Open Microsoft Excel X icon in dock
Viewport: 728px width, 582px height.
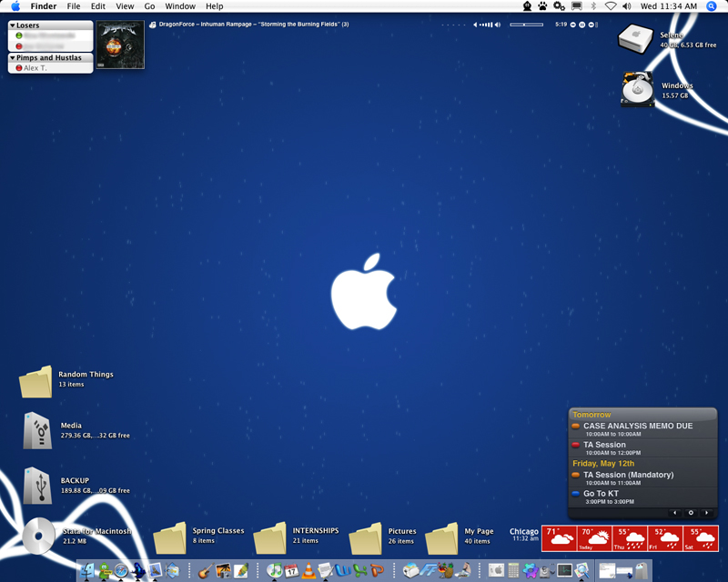click(x=359, y=570)
